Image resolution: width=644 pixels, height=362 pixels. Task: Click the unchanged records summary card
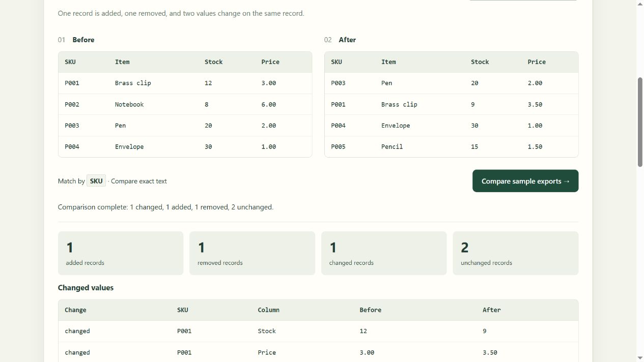tap(516, 253)
